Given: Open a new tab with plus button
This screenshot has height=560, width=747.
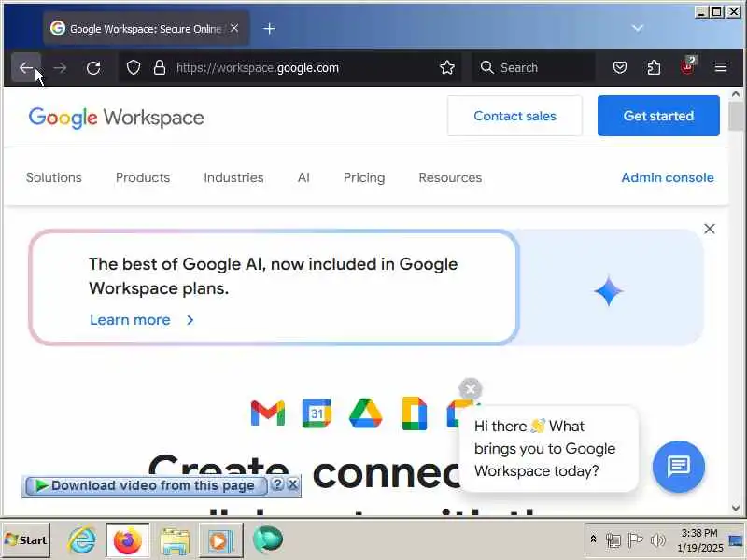Looking at the screenshot, I should coord(269,29).
